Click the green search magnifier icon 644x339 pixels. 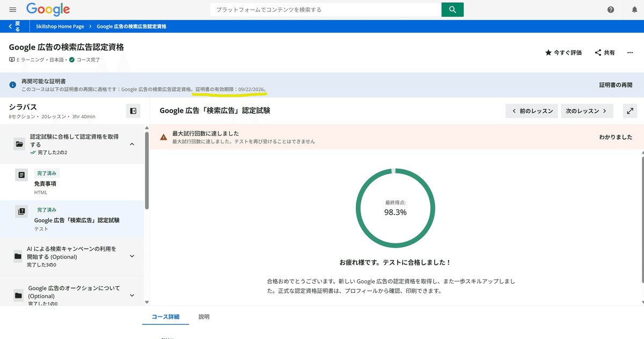452,9
